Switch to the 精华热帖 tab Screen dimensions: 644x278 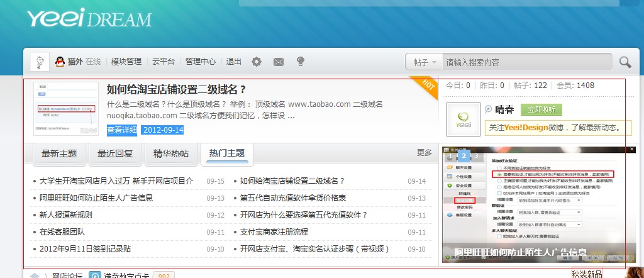(x=171, y=153)
